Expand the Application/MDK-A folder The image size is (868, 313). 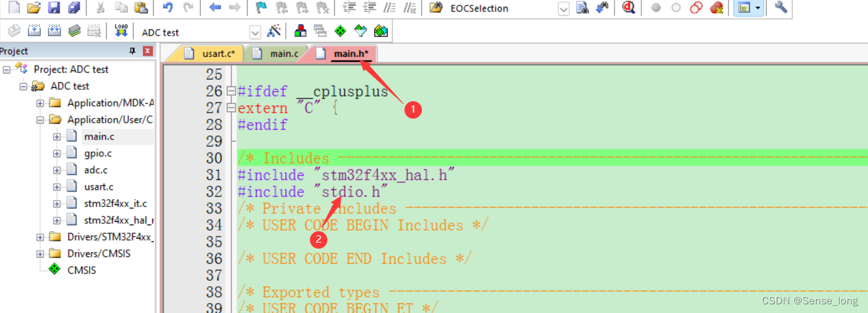pos(40,103)
